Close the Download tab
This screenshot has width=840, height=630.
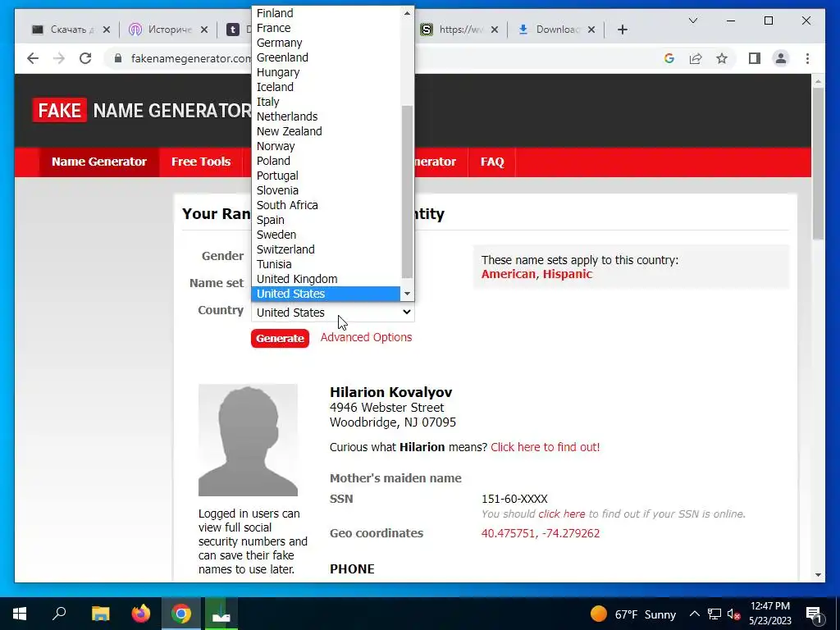coord(591,30)
